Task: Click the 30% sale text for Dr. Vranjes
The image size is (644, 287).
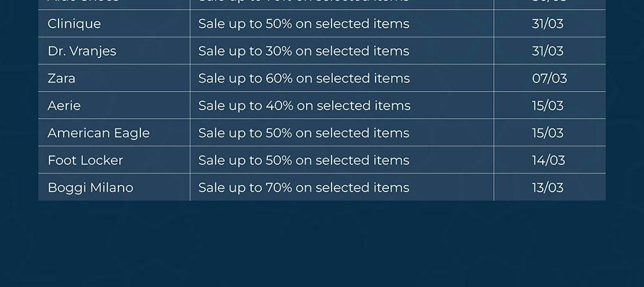Action: [x=303, y=51]
